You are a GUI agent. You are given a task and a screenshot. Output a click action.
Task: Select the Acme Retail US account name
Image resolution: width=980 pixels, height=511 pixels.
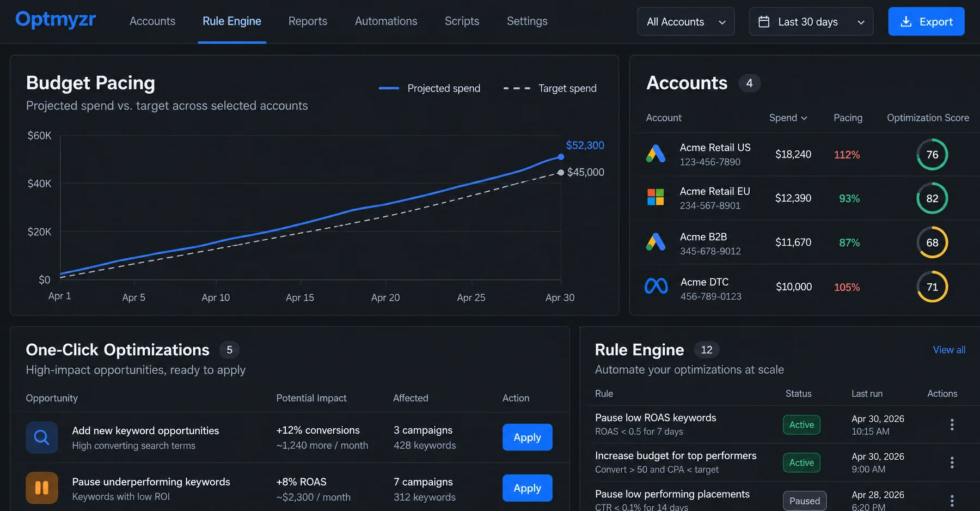pyautogui.click(x=715, y=148)
